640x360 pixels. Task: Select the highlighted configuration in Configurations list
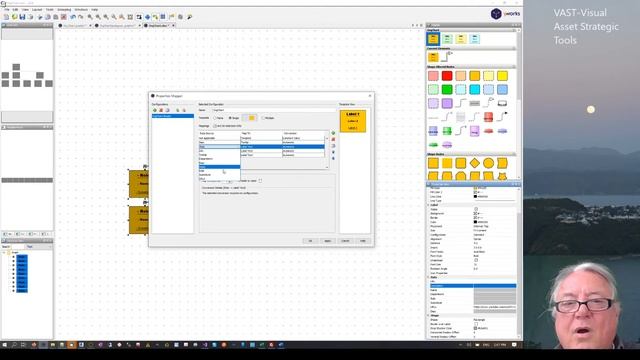pyautogui.click(x=173, y=116)
